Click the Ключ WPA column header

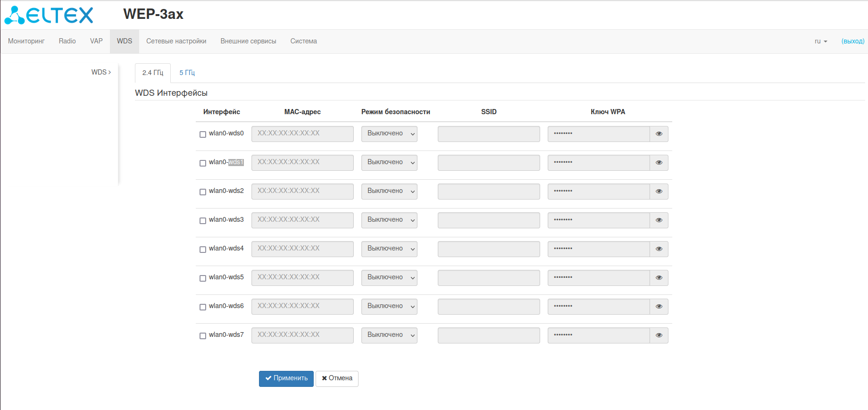click(608, 112)
